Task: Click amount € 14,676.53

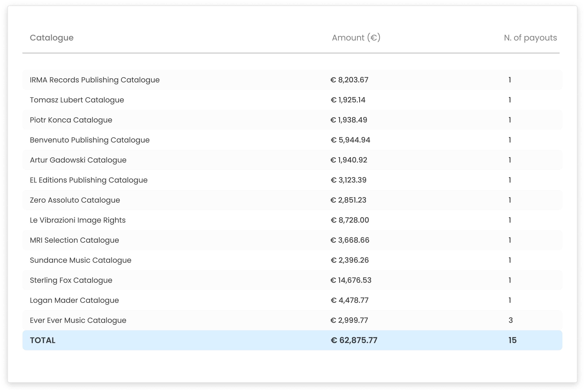Action: (351, 280)
